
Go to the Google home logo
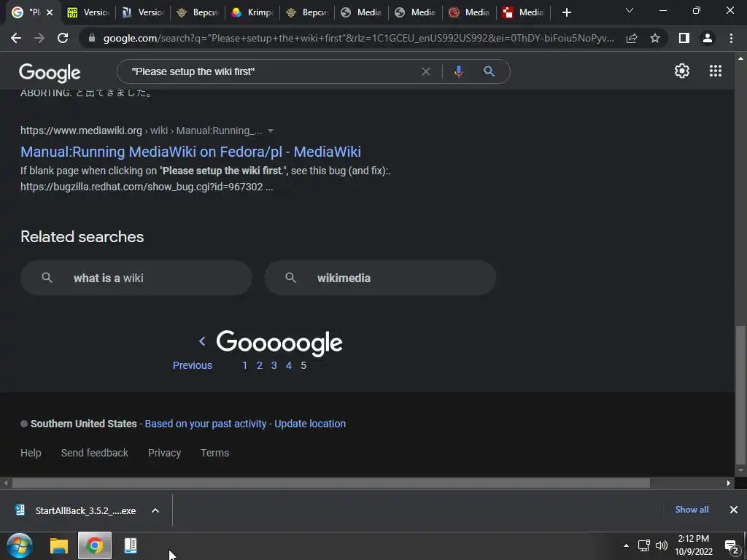coord(50,72)
